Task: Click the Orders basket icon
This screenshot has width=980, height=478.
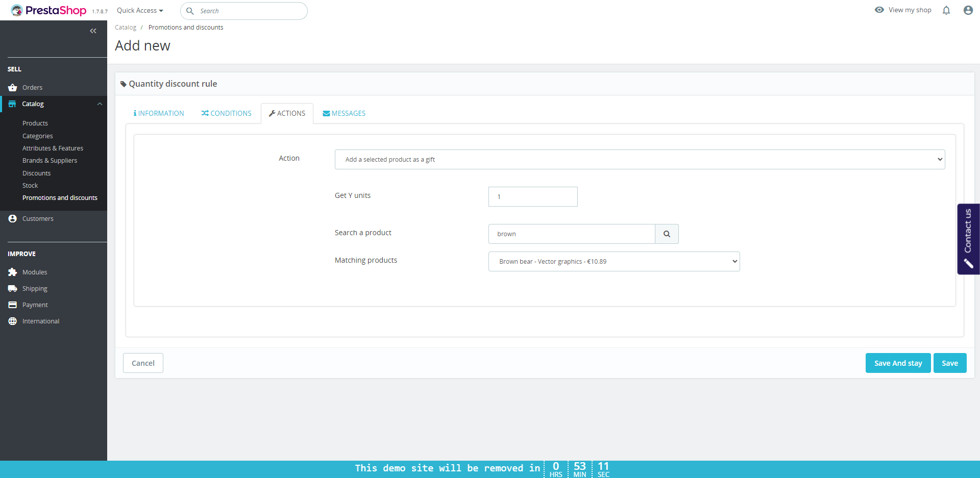Action: (13, 88)
